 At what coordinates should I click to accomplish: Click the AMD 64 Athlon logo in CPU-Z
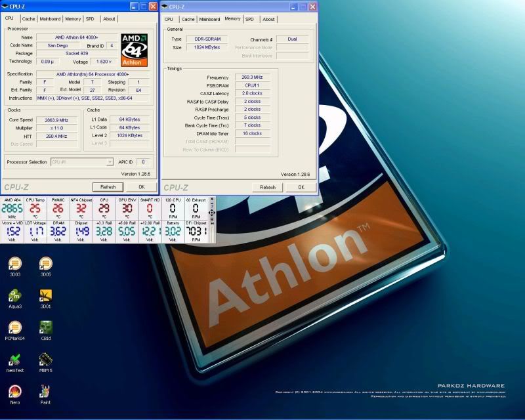pyautogui.click(x=135, y=50)
